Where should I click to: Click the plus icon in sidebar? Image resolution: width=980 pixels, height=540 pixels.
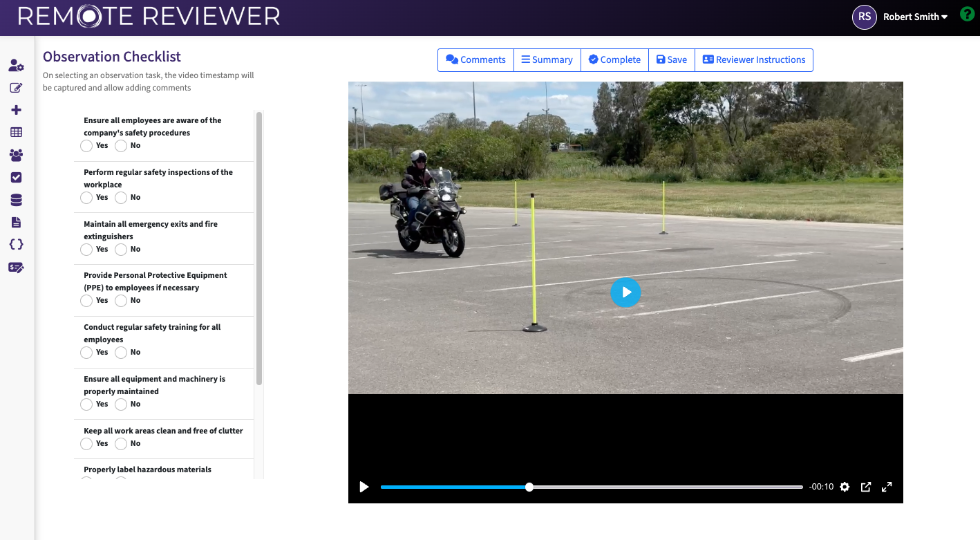coord(17,110)
